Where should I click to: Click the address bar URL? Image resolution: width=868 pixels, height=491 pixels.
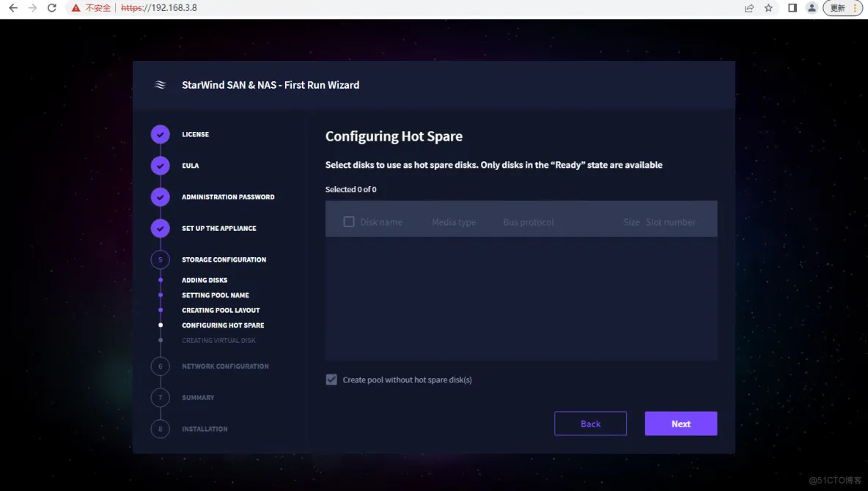click(159, 8)
